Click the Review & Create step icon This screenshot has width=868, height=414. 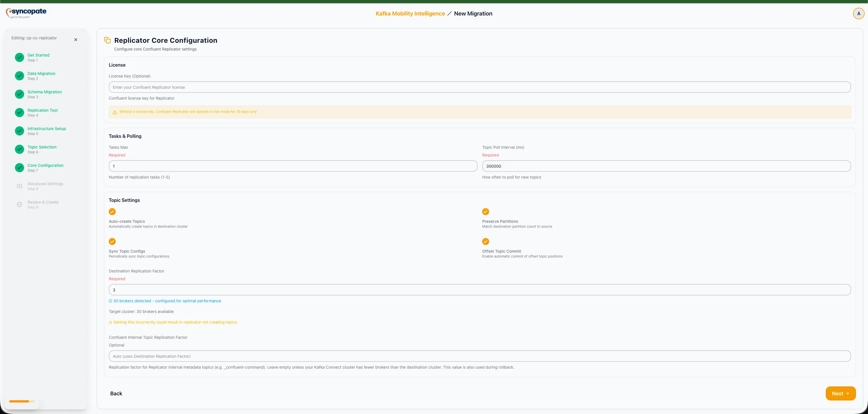(19, 204)
